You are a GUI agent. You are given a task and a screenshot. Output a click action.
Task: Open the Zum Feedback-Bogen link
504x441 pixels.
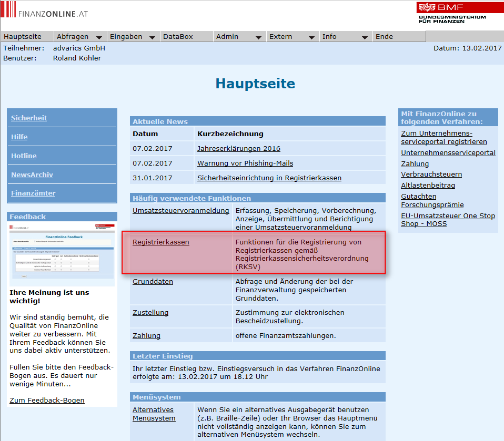tap(47, 400)
